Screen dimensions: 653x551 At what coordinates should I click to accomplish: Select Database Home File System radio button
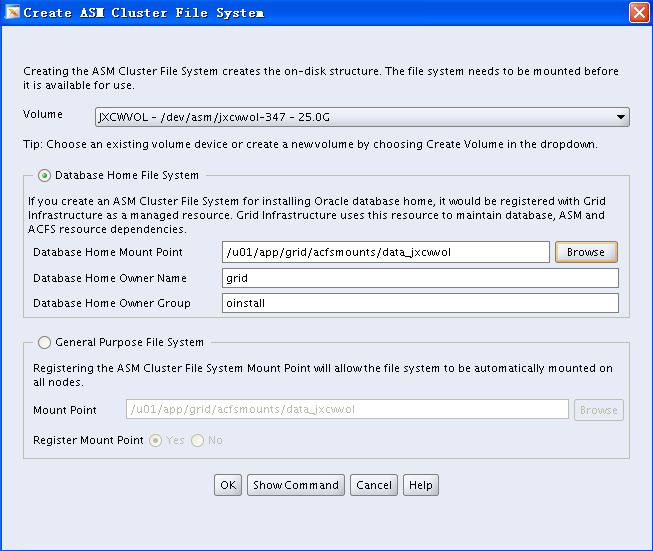coord(44,175)
